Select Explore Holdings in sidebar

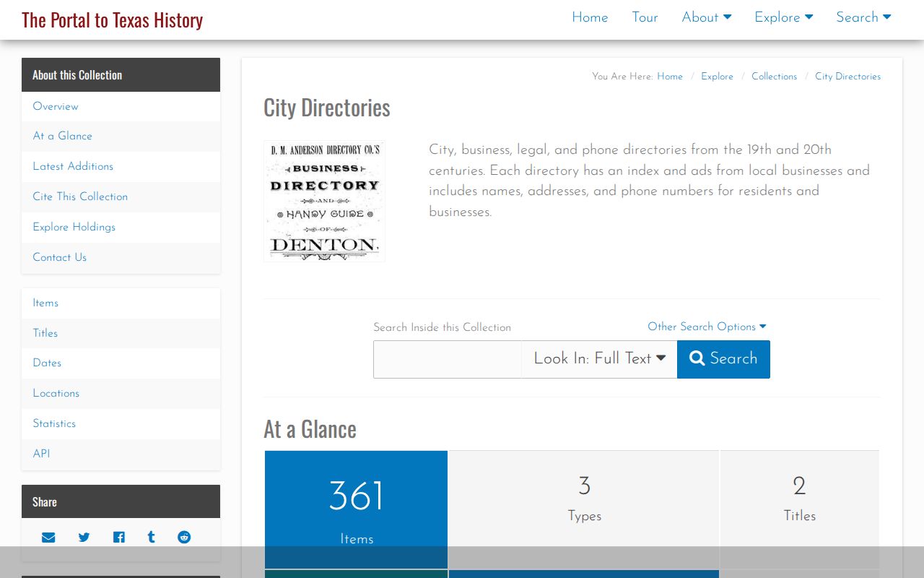121,227
